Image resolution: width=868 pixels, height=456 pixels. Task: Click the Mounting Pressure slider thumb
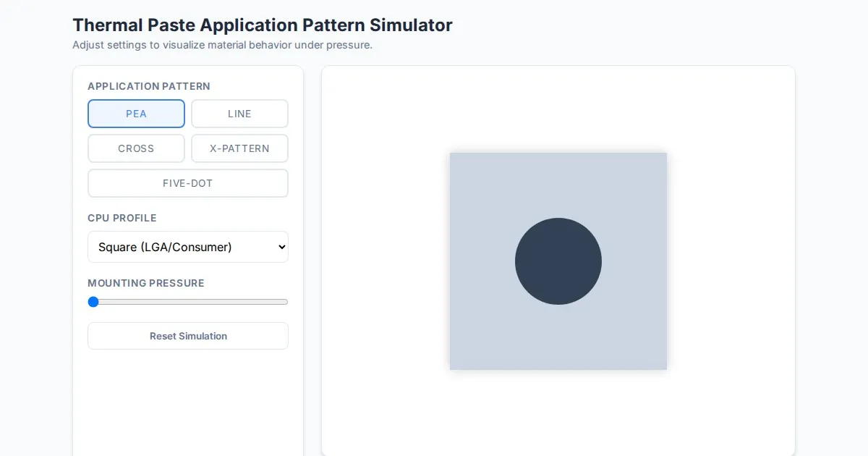tap(93, 302)
